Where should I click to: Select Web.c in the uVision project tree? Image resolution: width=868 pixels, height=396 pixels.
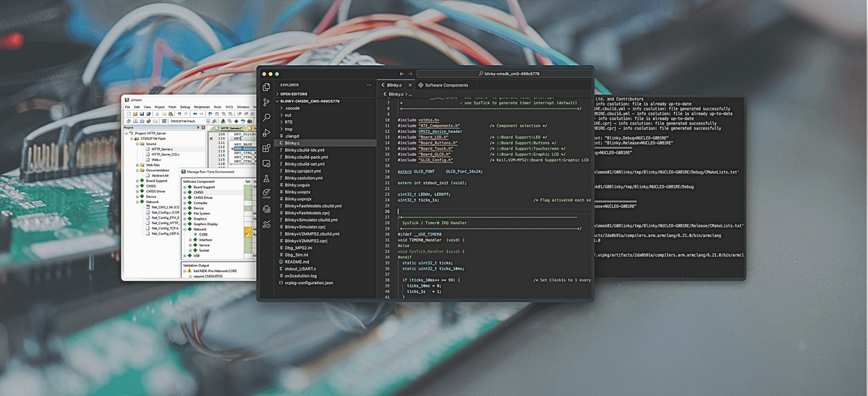click(x=156, y=160)
